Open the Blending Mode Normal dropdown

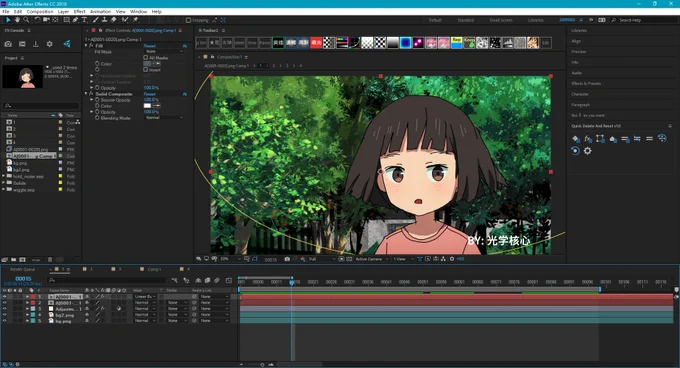pyautogui.click(x=164, y=117)
